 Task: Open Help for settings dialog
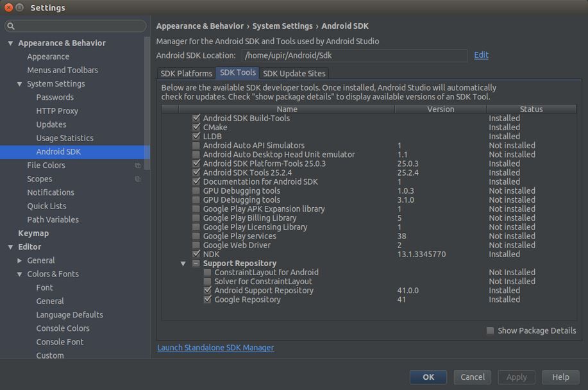560,377
